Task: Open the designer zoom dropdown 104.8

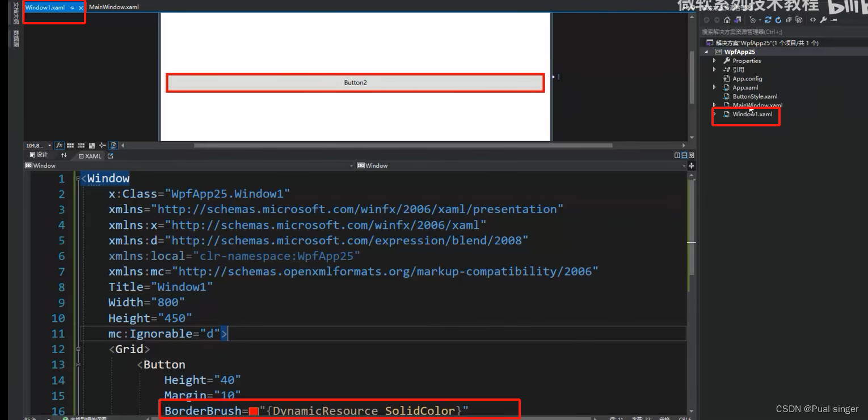Action: click(x=49, y=146)
